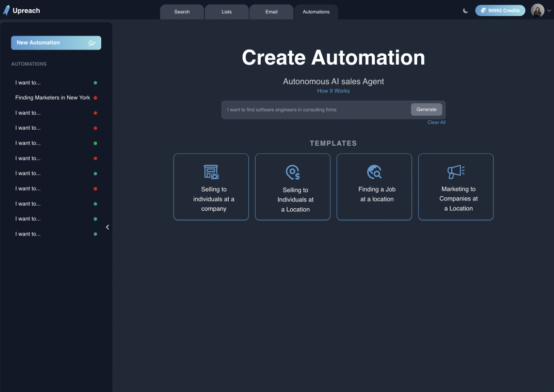Viewport: 554px width, 392px height.
Task: Click the megaphone icon on Marketing to Companies template
Action: click(455, 172)
